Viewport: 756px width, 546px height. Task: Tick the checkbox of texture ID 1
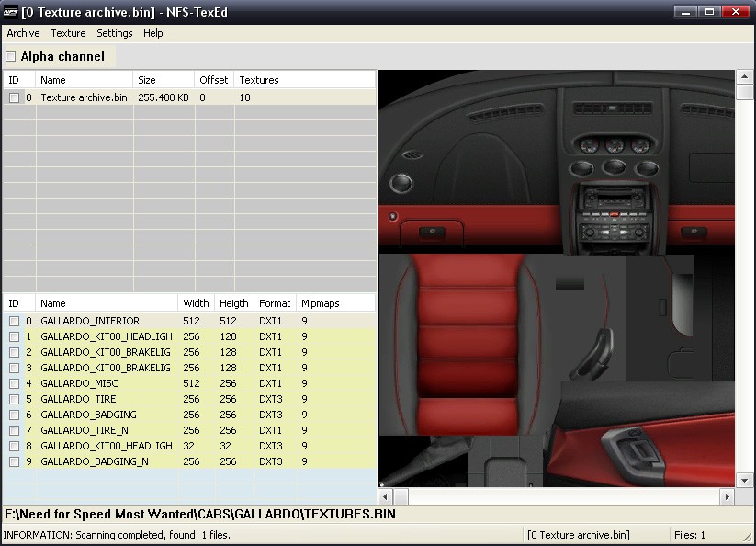click(14, 336)
